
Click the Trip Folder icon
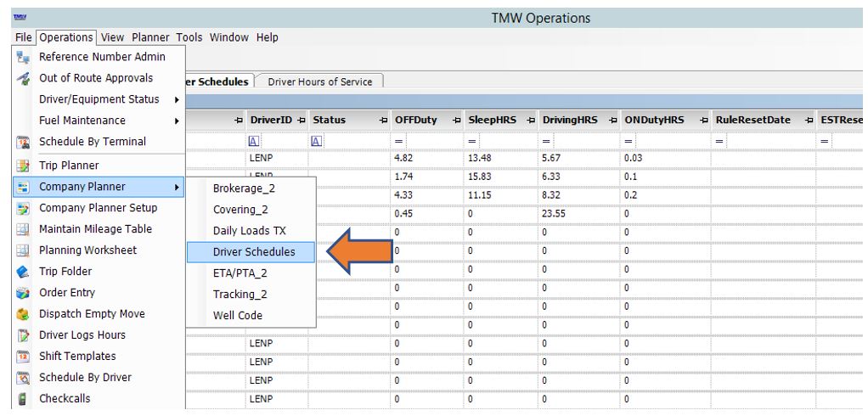(x=23, y=272)
